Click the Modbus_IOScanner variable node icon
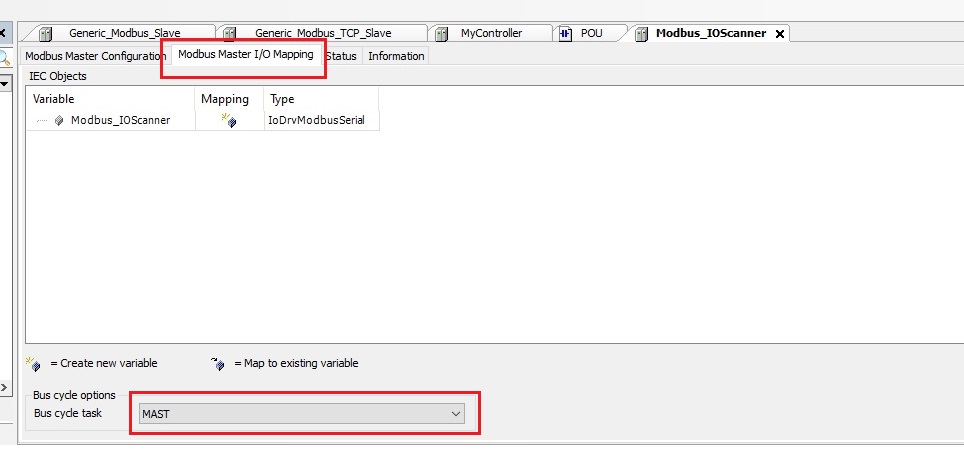Image resolution: width=964 pixels, height=452 pixels. 59,120
